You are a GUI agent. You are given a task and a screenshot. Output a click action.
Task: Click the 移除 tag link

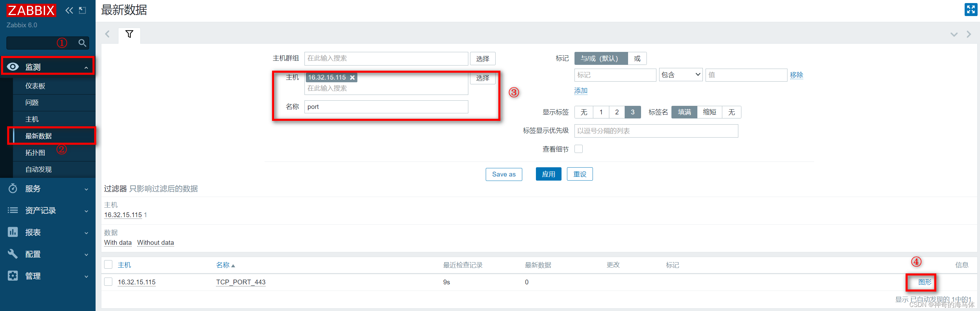click(796, 75)
